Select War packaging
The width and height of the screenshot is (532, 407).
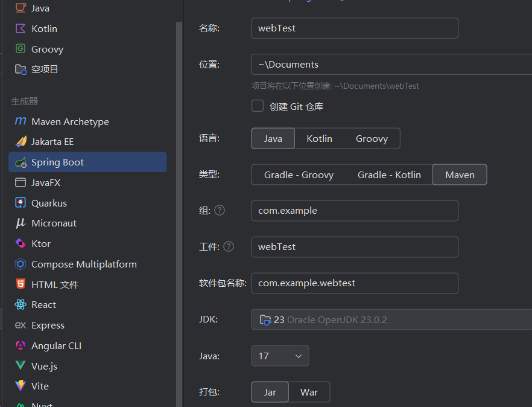[x=309, y=392]
